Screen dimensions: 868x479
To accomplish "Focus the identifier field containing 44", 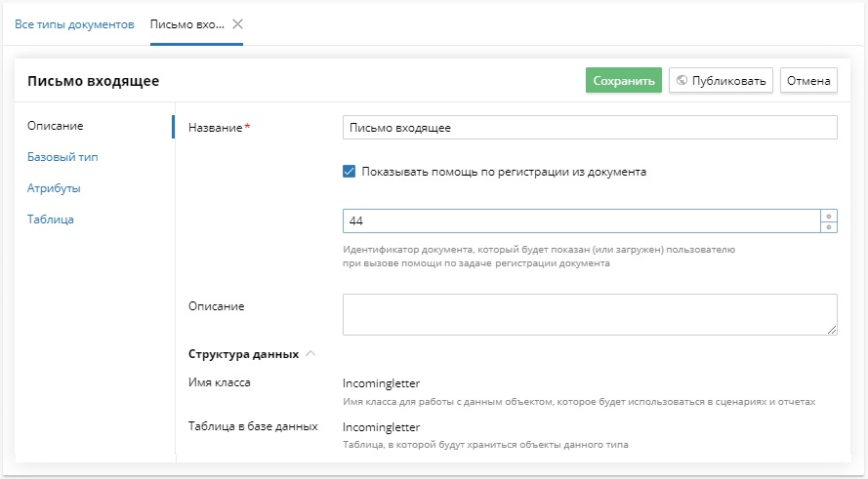I will (580, 221).
